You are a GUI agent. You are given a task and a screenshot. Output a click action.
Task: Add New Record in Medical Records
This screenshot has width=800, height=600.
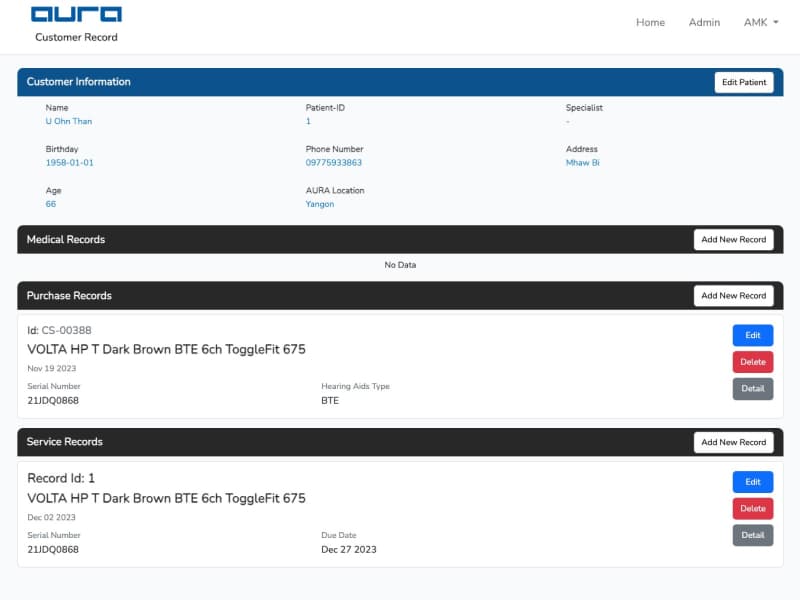click(733, 240)
